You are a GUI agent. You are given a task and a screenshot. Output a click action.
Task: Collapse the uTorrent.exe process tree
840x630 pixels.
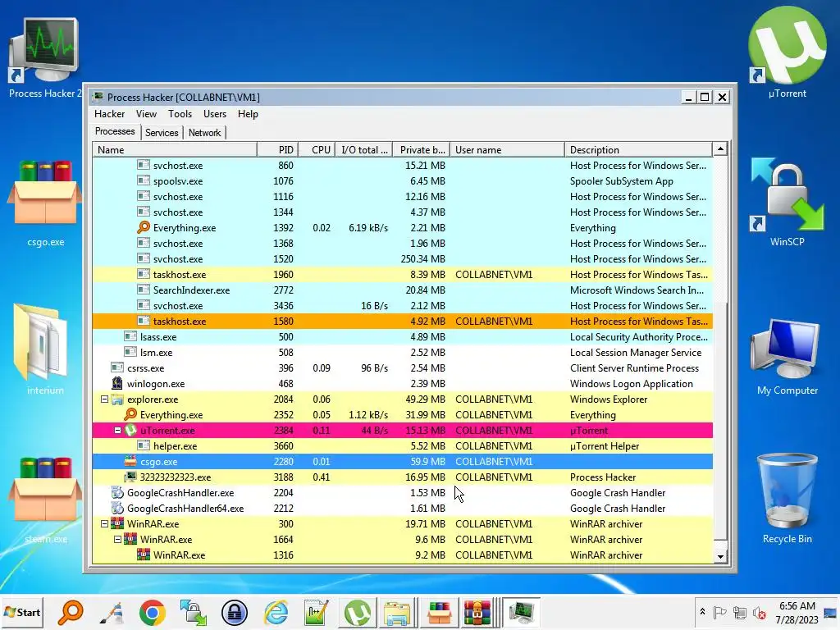click(x=117, y=430)
